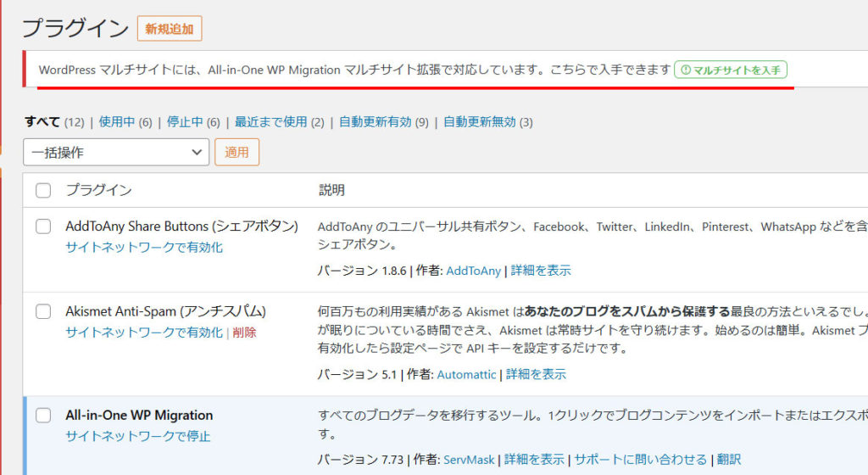Delete Akismet using the 削除 link
Viewport: 868px width, 475px height.
[x=244, y=332]
